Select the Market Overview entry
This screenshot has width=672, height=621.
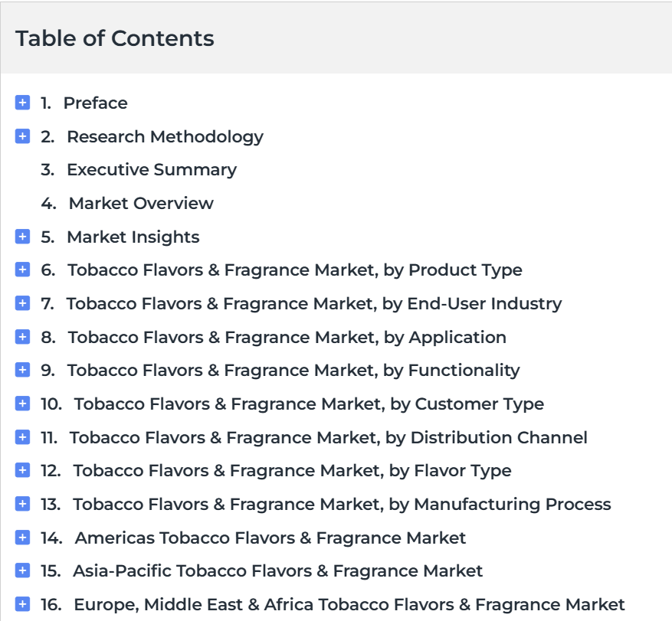pyautogui.click(x=141, y=203)
